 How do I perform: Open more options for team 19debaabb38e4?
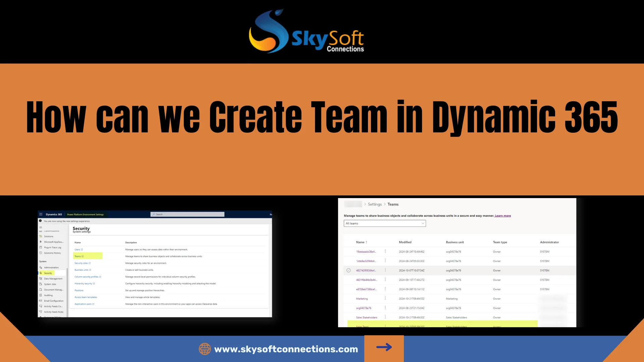coord(385,251)
